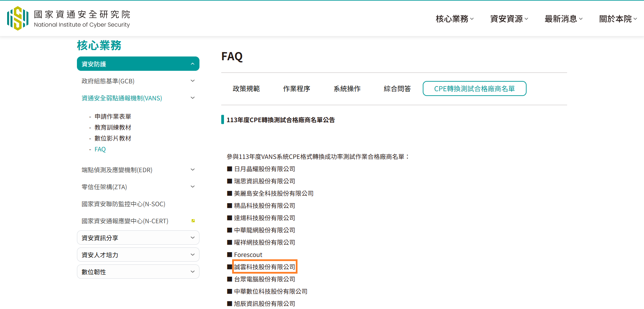
Task: Click 日月晶耀股份有限公司 in the list
Action: click(x=264, y=169)
